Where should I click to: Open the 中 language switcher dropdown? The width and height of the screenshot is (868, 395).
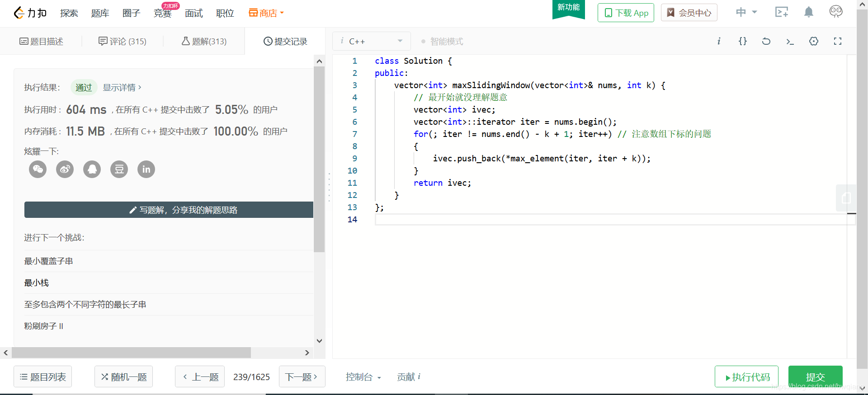point(746,12)
